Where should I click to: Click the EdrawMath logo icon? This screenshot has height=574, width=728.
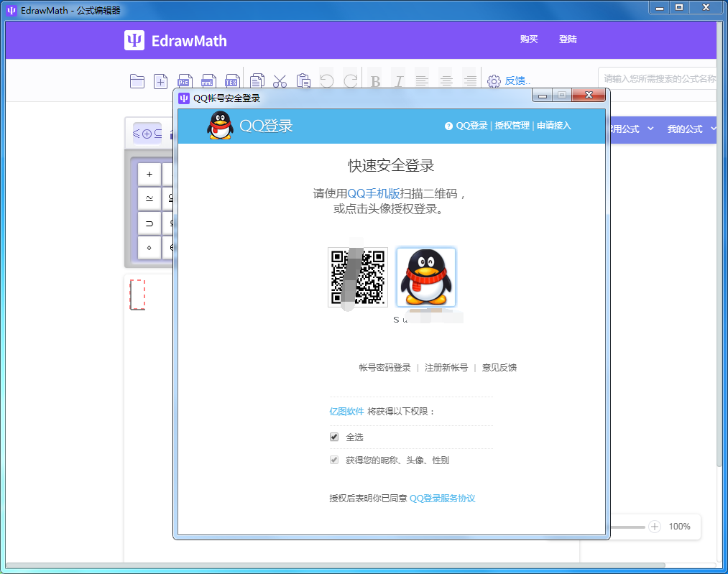(134, 40)
